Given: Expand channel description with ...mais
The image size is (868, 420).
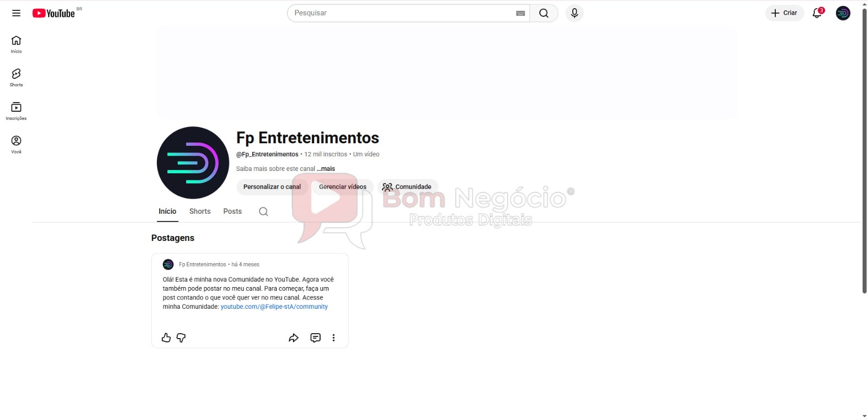Looking at the screenshot, I should tap(326, 169).
